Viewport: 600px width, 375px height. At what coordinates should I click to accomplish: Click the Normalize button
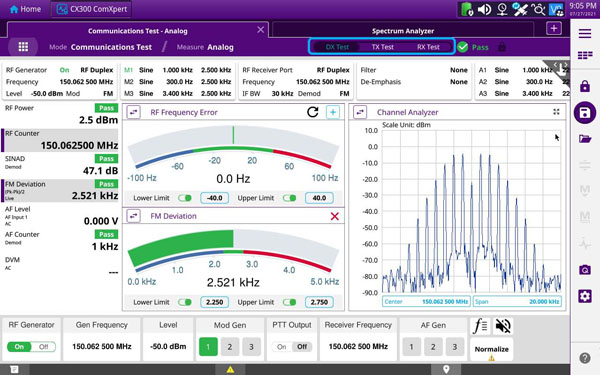coord(491,350)
